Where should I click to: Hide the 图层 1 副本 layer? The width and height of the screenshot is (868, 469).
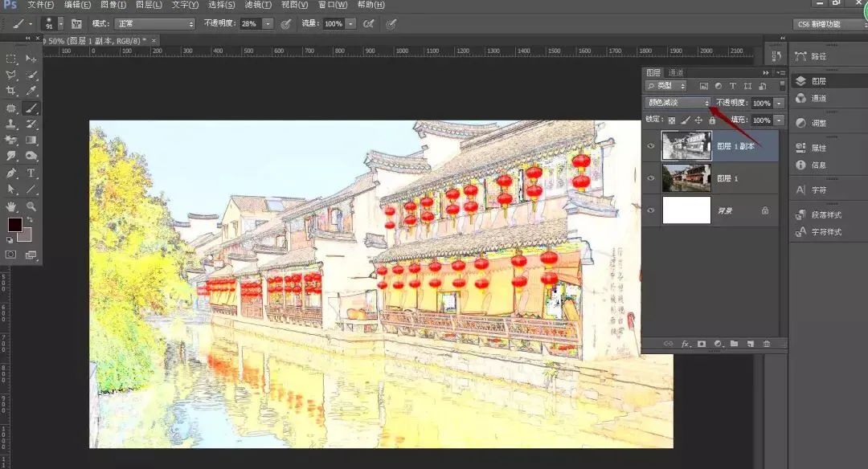click(651, 146)
